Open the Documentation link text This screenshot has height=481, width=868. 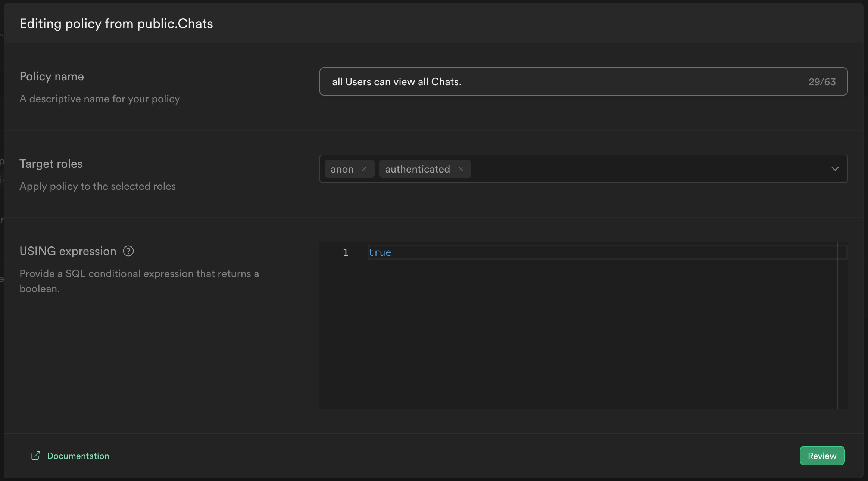(x=78, y=456)
